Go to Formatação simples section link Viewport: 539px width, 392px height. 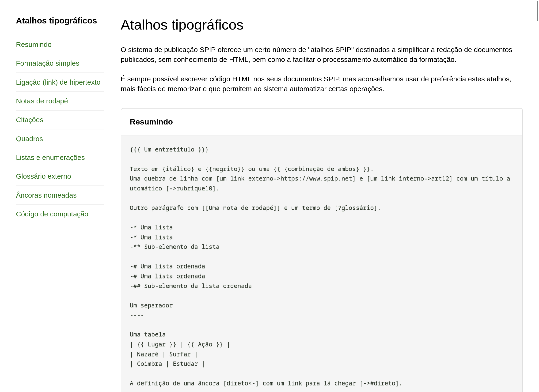point(48,64)
